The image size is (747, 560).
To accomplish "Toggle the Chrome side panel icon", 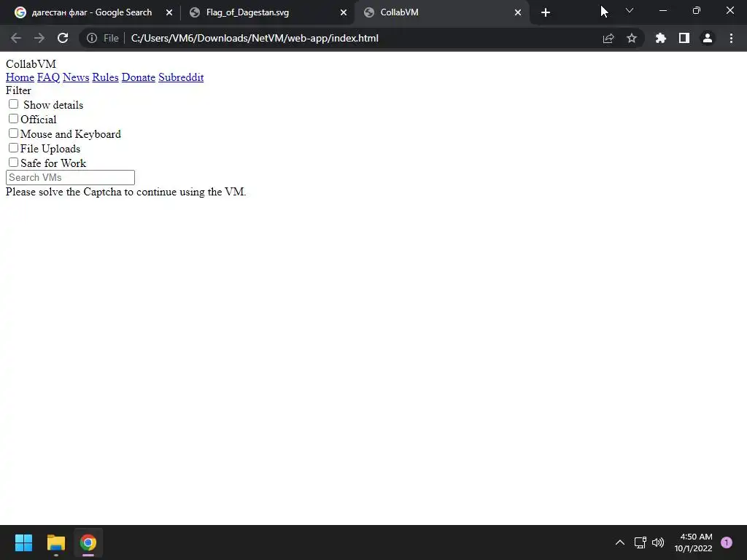I will pyautogui.click(x=684, y=38).
